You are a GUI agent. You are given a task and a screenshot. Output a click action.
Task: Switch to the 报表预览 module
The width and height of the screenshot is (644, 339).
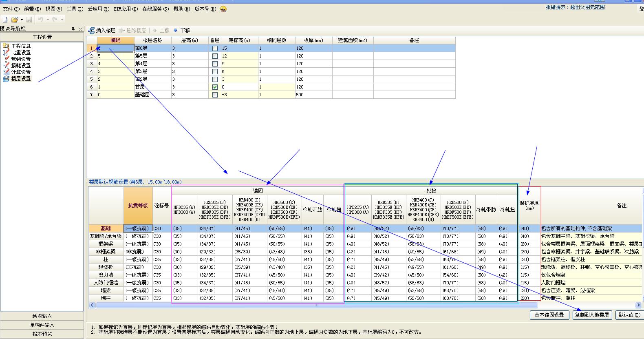pos(42,334)
